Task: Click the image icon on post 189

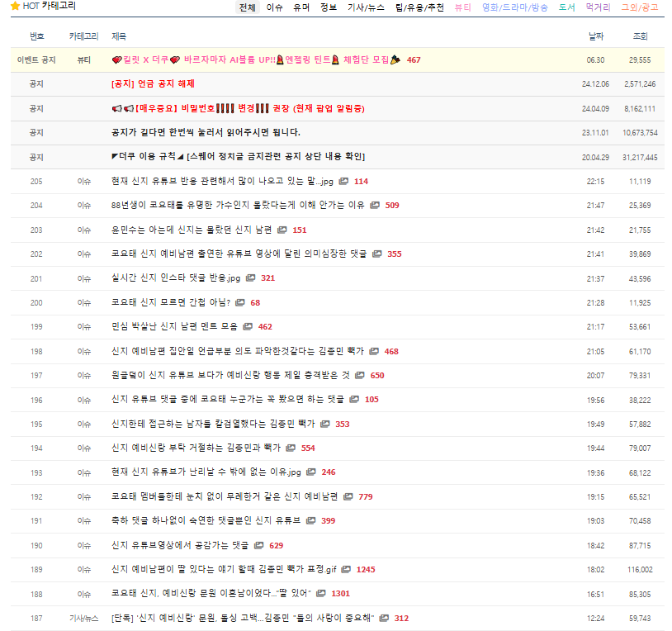Action: (346, 570)
